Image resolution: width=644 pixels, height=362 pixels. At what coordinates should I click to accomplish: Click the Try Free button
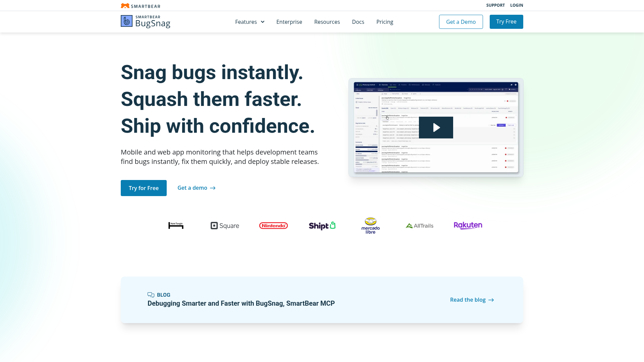coord(506,21)
